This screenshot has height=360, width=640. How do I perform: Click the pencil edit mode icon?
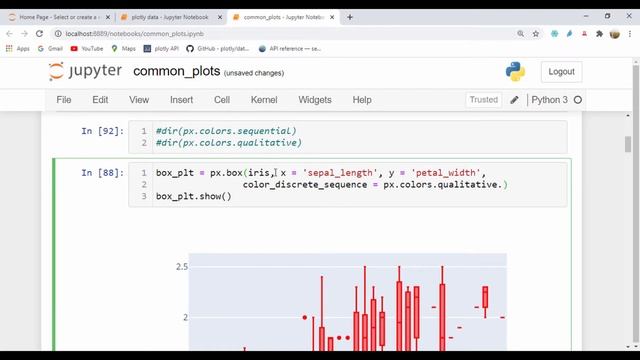pos(514,100)
